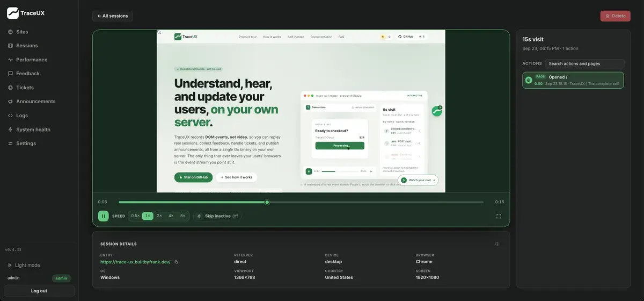Screen dimensions: 644x301
Task: Click the Chrome browser value
Action: point(425,262)
